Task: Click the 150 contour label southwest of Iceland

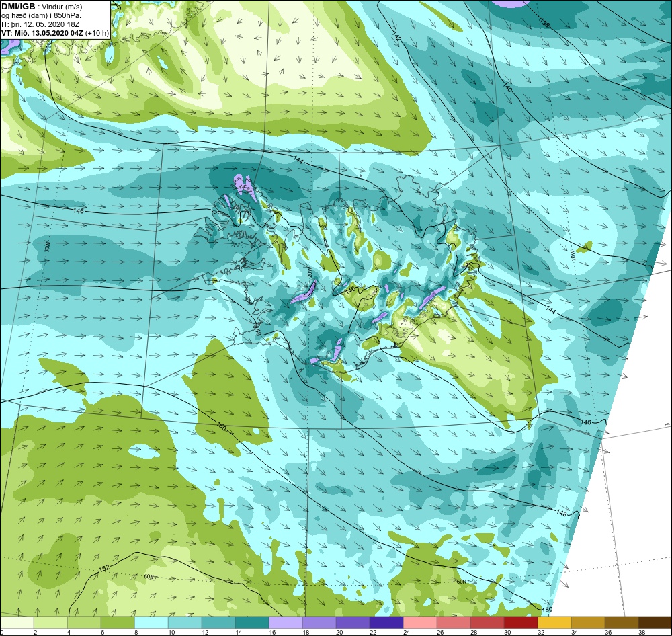Action: [220, 426]
